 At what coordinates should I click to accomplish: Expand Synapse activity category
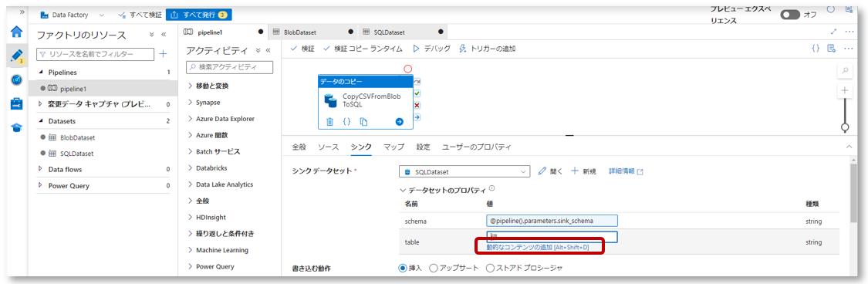pos(191,103)
